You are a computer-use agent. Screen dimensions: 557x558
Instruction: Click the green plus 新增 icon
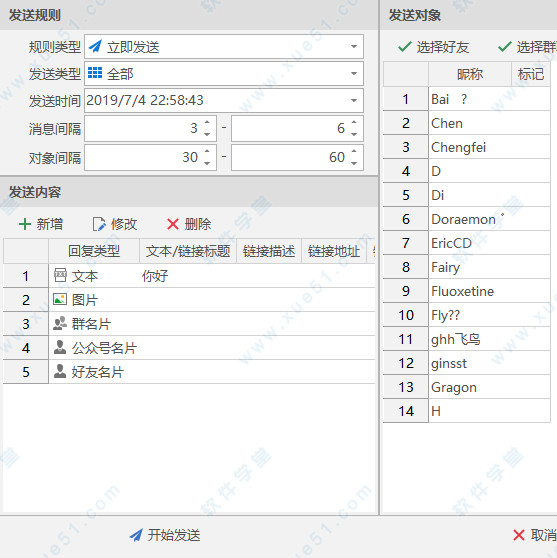[25, 224]
